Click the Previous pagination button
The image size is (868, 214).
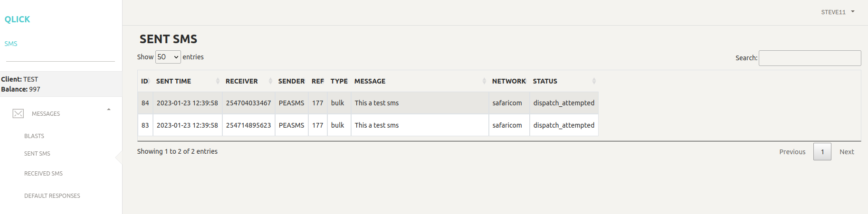click(x=792, y=152)
